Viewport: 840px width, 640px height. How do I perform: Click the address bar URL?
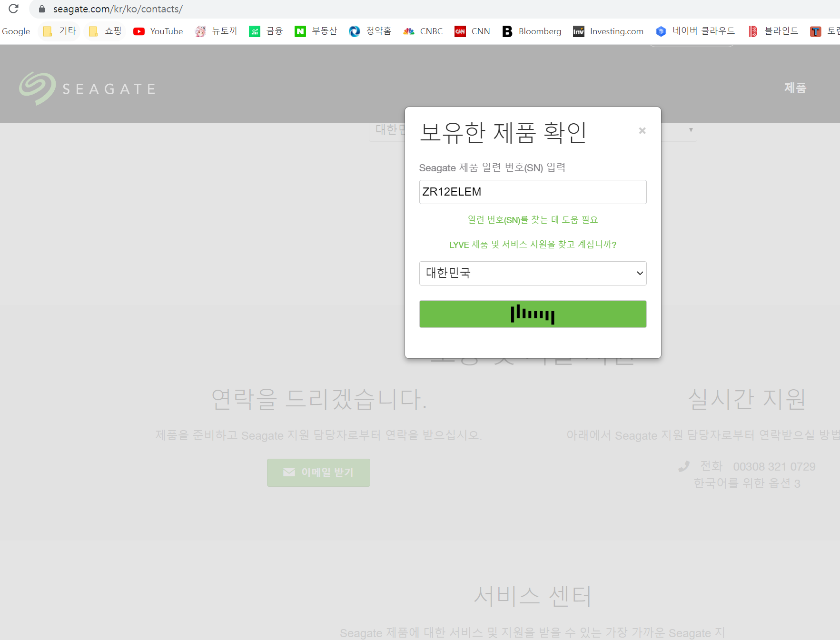click(118, 9)
